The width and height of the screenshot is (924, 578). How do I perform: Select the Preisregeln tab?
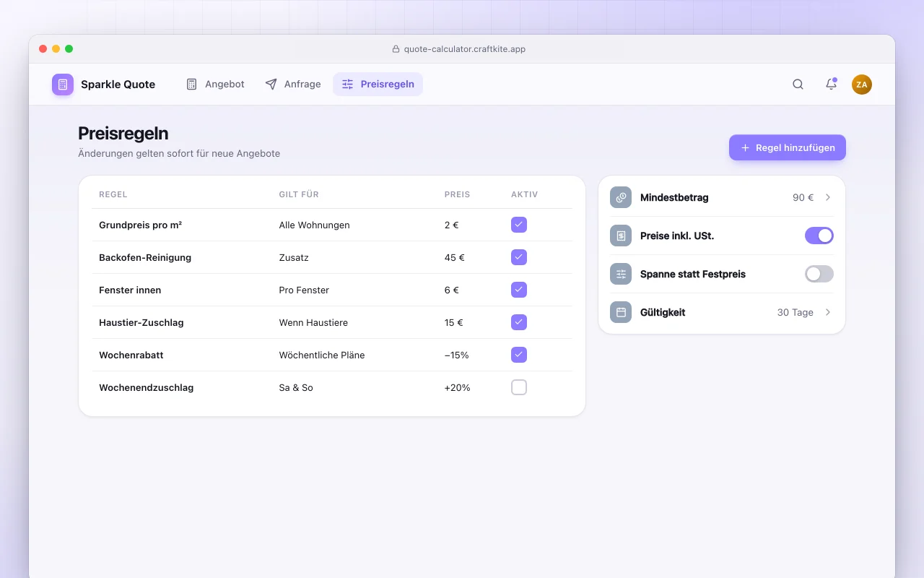tap(378, 85)
